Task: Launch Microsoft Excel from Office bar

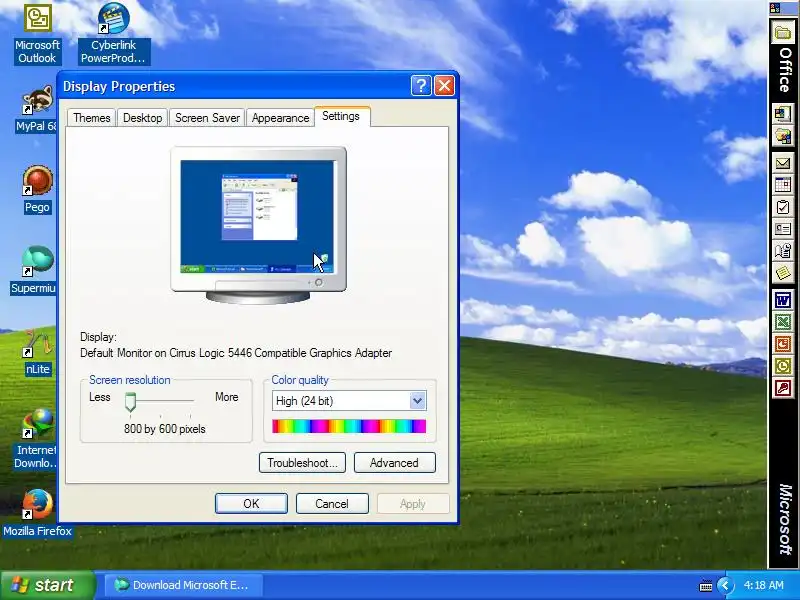Action: coord(783,322)
